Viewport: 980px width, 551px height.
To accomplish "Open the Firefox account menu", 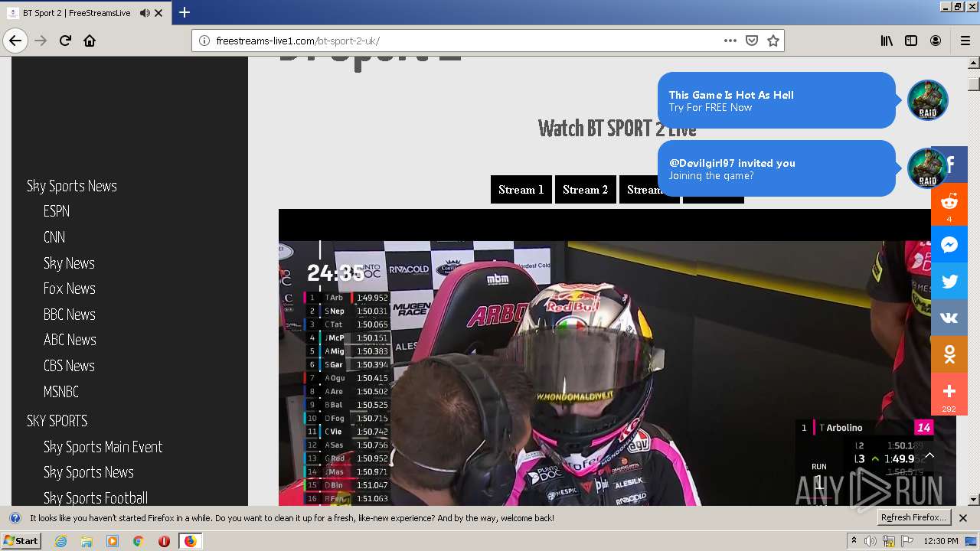I will (936, 41).
